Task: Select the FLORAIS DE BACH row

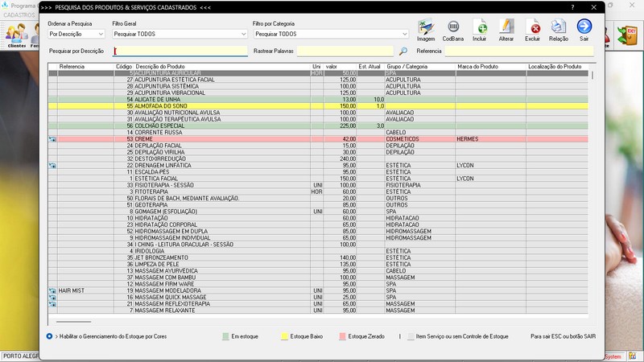Action: (x=318, y=198)
